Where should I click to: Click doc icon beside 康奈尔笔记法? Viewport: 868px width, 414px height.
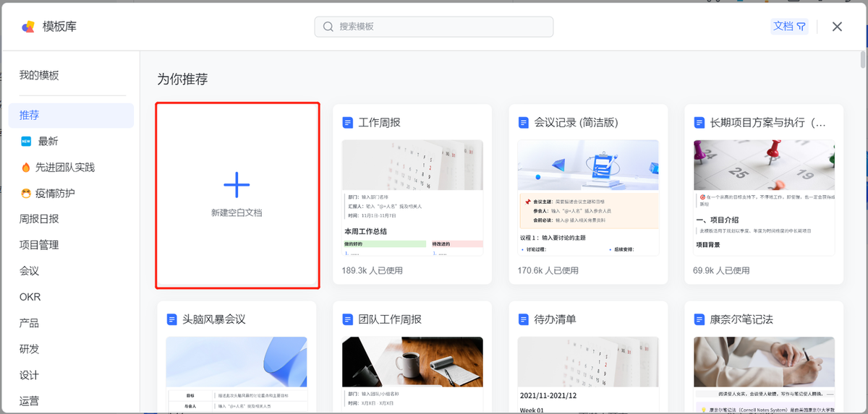(699, 319)
